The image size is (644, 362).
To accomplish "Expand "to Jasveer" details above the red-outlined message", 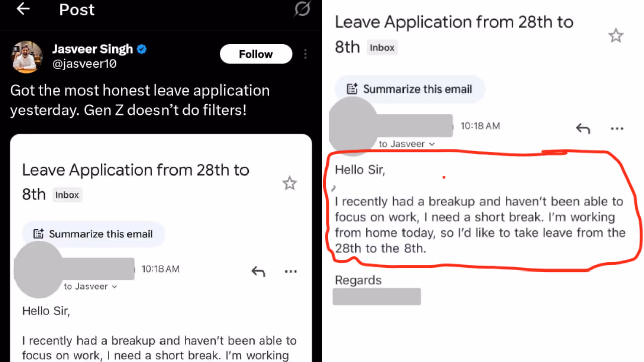I will tap(407, 144).
